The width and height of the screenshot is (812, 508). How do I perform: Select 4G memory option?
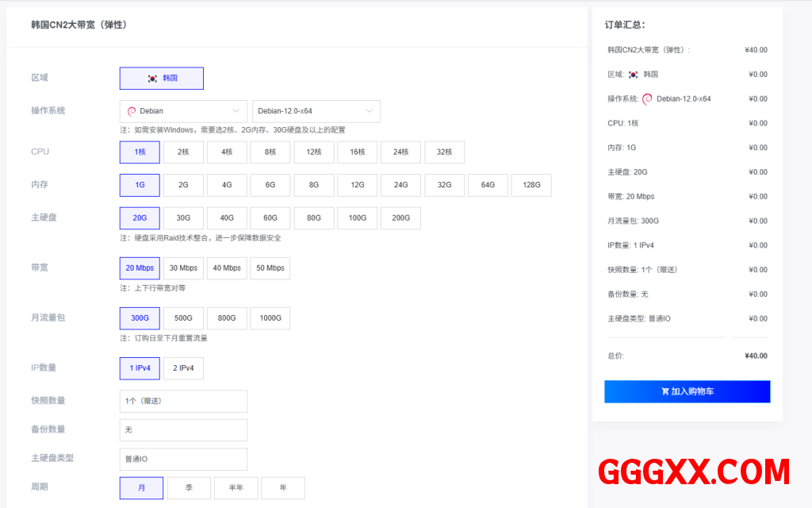pos(227,185)
